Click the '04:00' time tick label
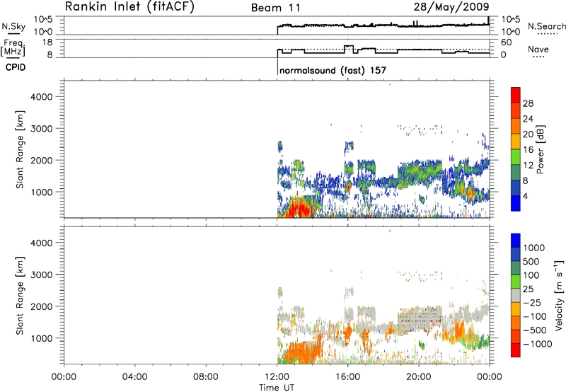 pos(135,377)
